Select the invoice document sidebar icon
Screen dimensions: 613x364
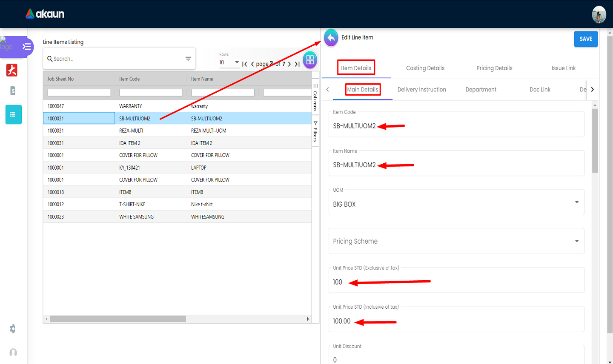point(13,91)
